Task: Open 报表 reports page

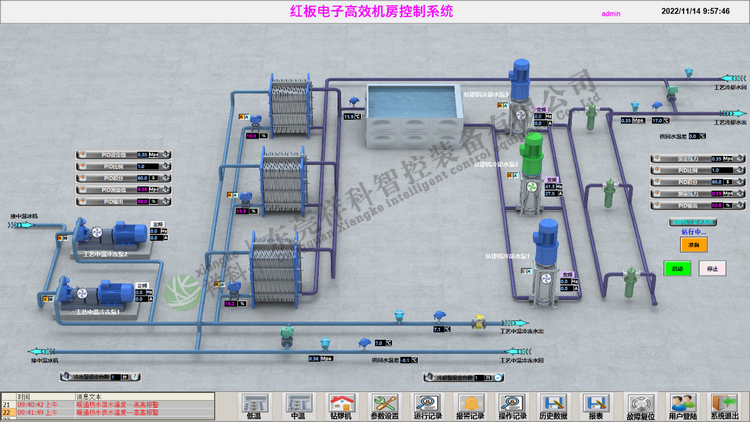Action: pos(596,404)
